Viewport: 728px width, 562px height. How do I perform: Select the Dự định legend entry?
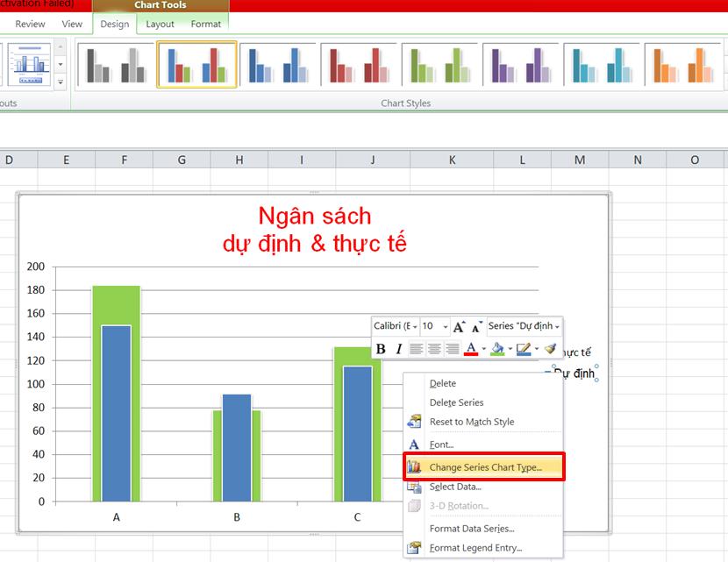click(x=575, y=373)
